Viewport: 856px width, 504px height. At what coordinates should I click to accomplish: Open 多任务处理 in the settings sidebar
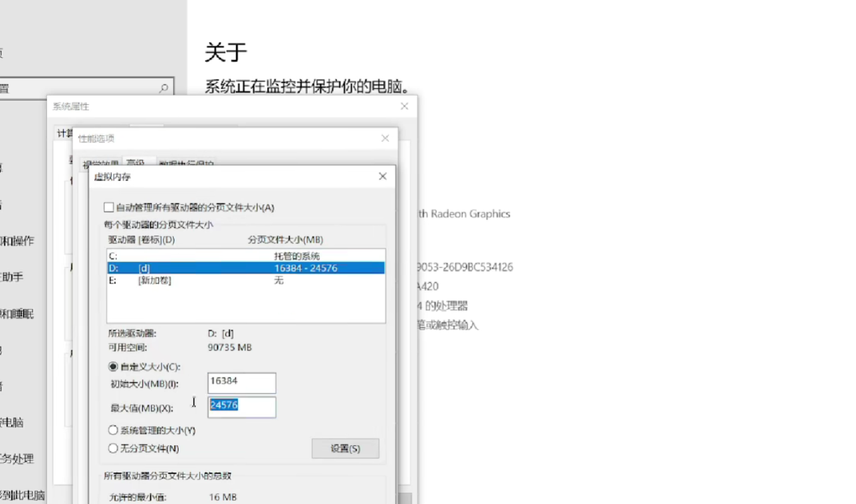pyautogui.click(x=16, y=459)
